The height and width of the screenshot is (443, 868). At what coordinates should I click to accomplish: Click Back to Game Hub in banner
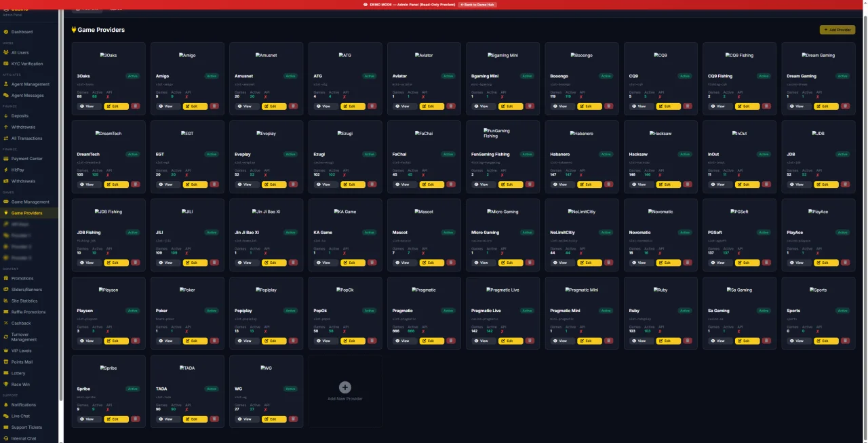point(478,4)
